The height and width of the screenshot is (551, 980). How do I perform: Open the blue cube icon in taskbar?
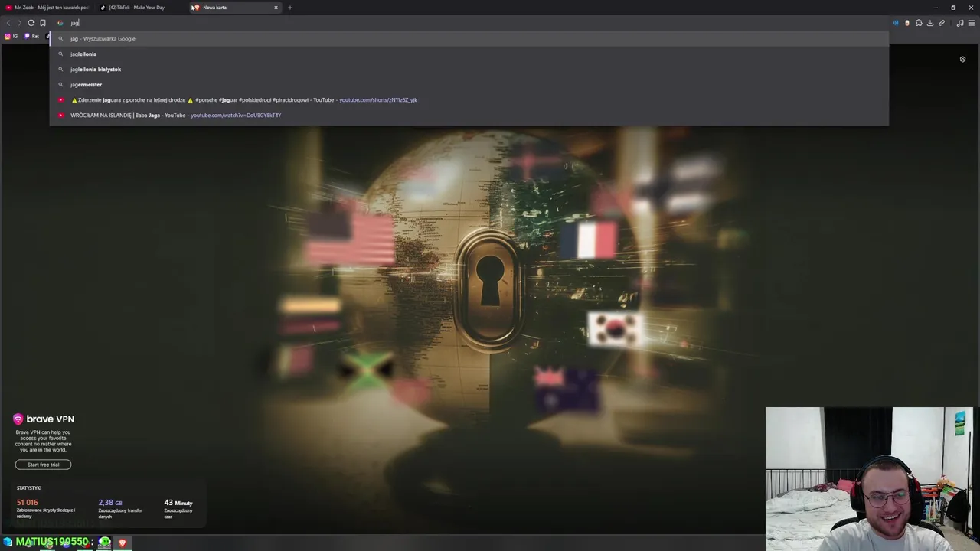[x=8, y=543]
